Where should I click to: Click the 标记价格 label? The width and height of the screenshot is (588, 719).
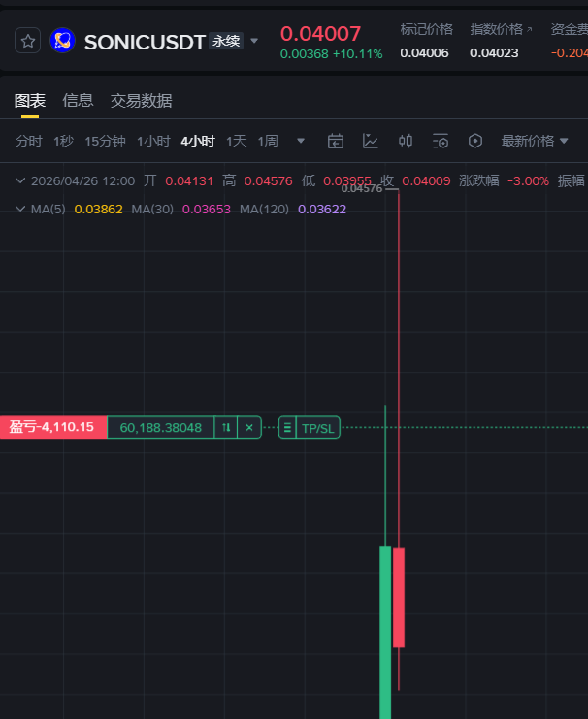(x=427, y=29)
